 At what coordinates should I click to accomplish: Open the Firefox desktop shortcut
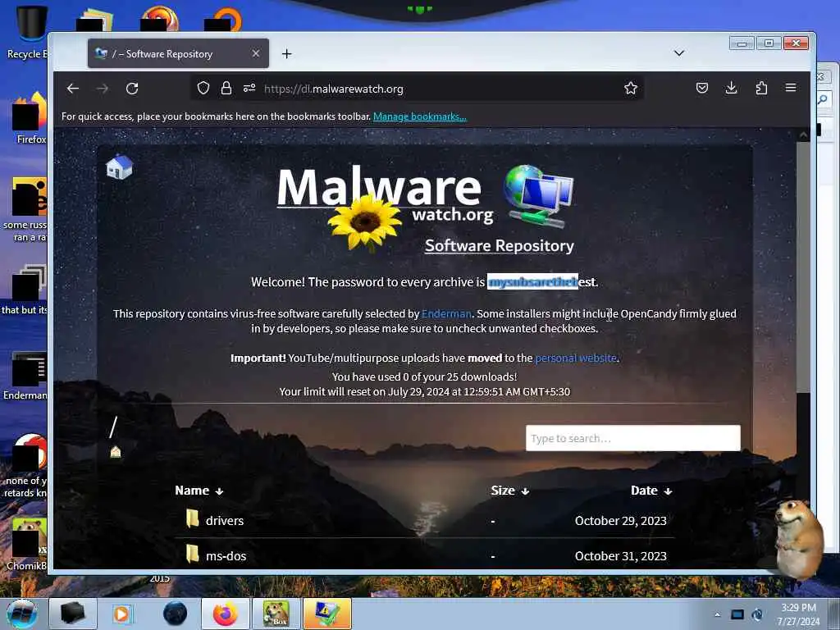pyautogui.click(x=30, y=118)
